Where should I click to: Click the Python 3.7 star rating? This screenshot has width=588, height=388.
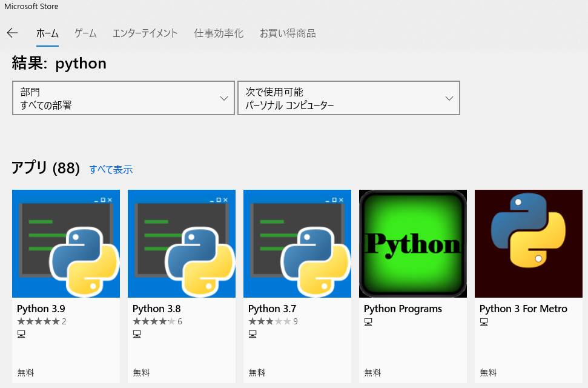click(269, 322)
